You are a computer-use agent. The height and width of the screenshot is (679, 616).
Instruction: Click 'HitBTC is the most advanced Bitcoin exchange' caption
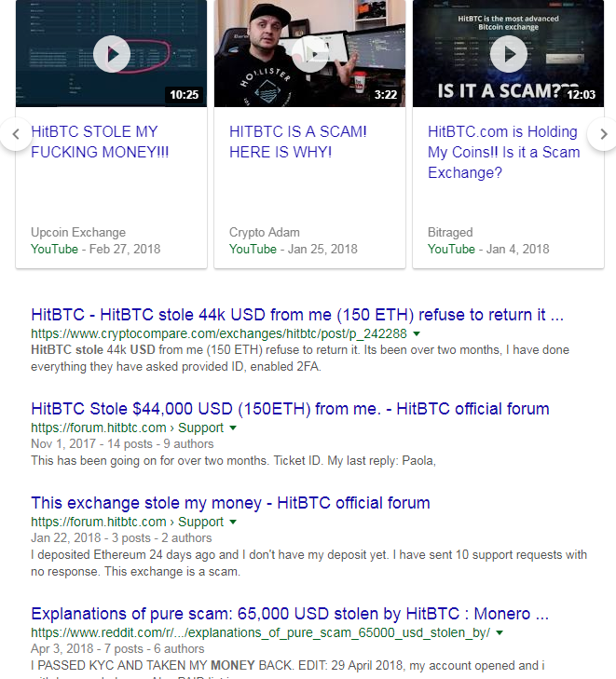pos(509,22)
